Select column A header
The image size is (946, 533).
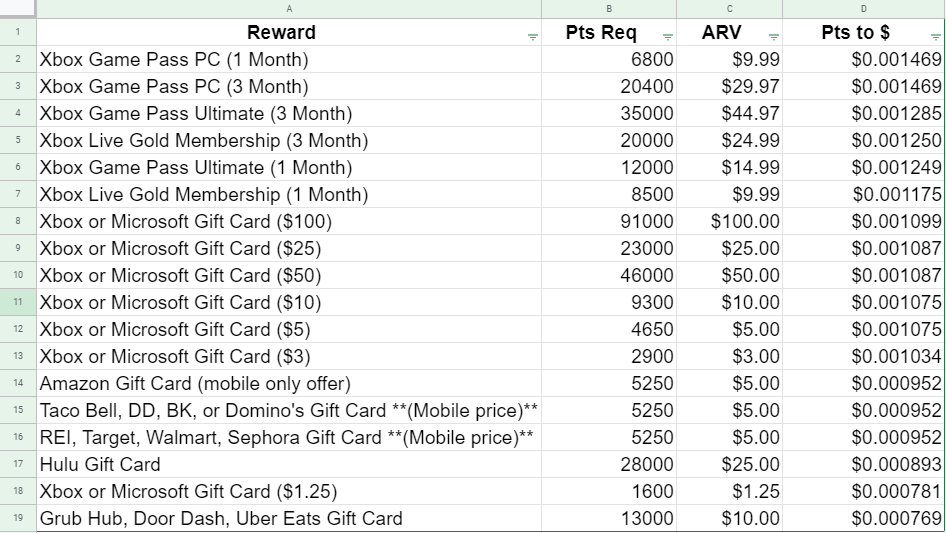point(289,8)
